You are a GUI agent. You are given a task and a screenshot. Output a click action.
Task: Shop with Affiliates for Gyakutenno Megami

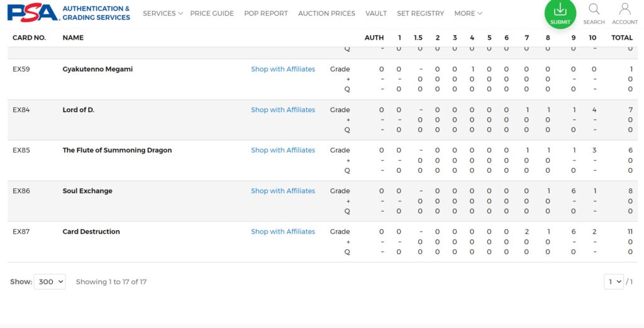tap(283, 69)
